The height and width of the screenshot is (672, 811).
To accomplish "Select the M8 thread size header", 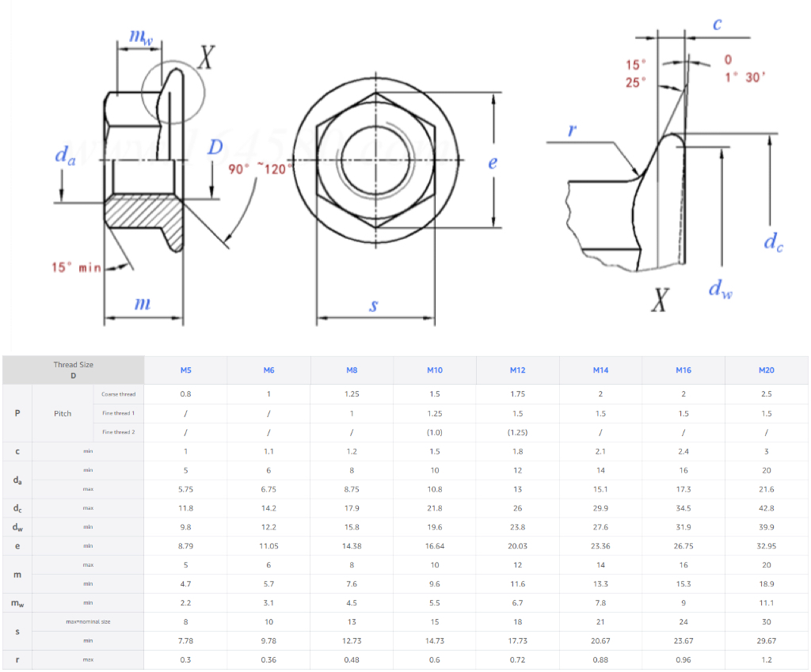I will tap(352, 370).
